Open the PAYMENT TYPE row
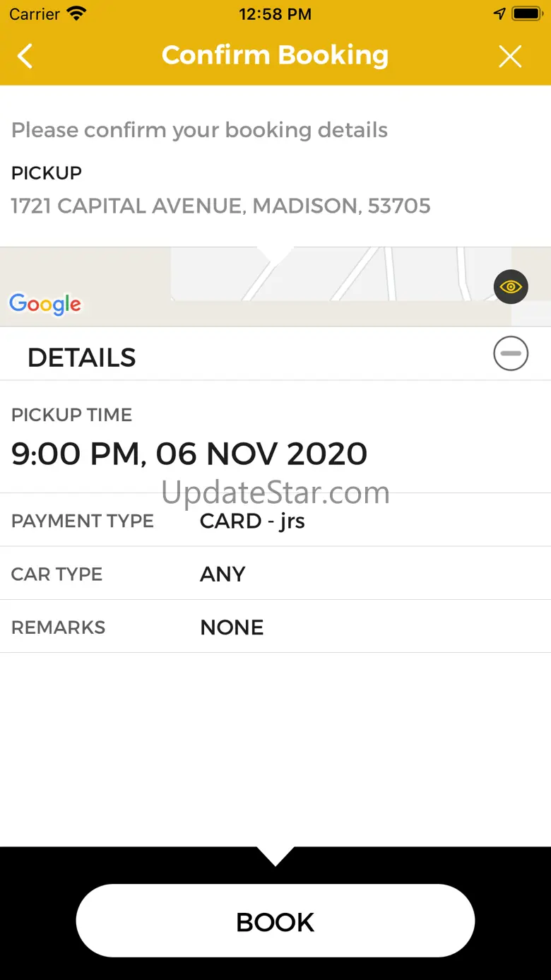This screenshot has height=980, width=551. pos(275,521)
